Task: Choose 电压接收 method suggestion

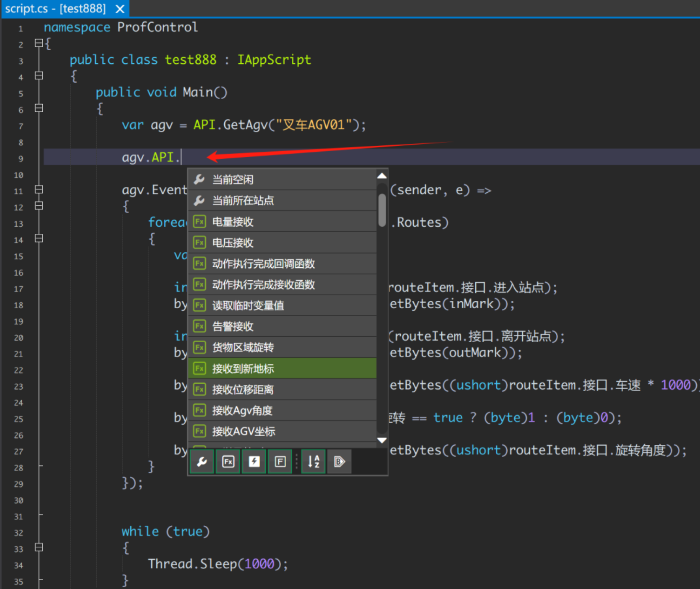Action: [x=283, y=243]
